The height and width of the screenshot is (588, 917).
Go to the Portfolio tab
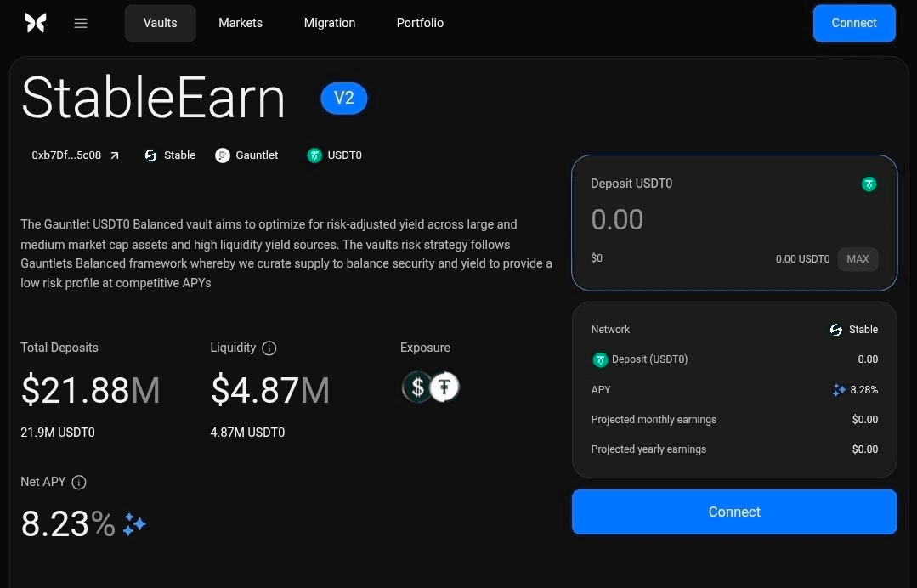pyautogui.click(x=420, y=23)
